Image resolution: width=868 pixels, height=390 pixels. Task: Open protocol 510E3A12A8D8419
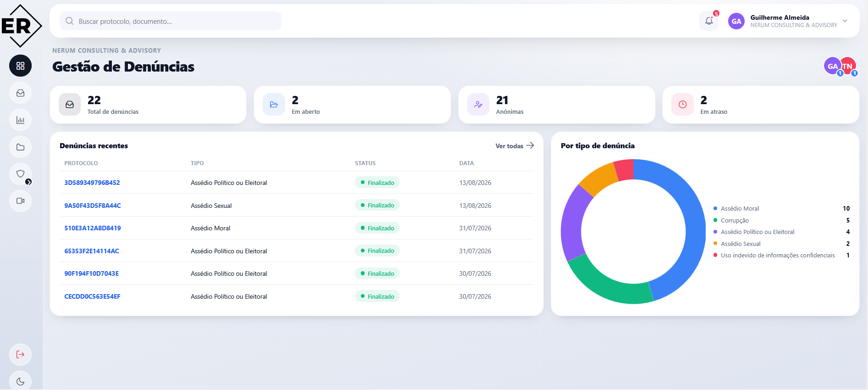[93, 228]
